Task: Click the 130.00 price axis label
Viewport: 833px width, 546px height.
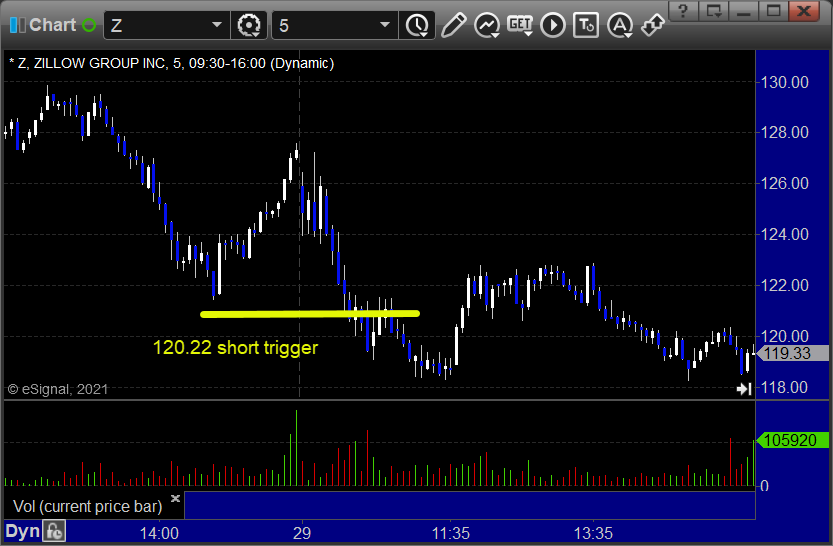Action: [785, 82]
